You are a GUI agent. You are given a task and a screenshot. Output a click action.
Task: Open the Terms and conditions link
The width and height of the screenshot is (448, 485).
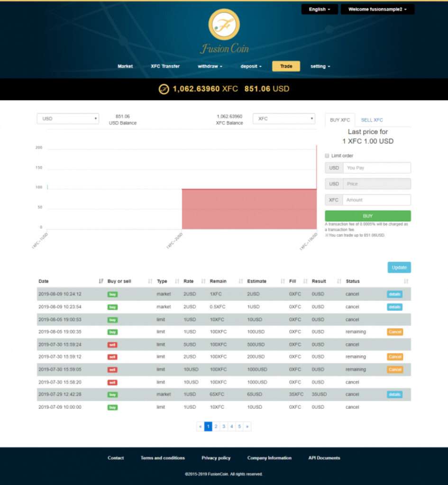(x=163, y=458)
